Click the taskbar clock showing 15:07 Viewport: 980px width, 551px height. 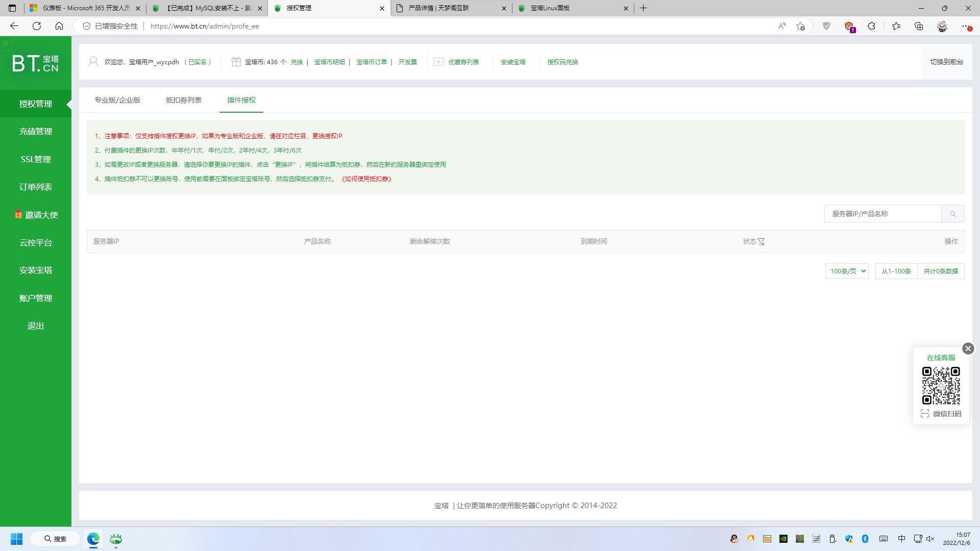pyautogui.click(x=957, y=539)
